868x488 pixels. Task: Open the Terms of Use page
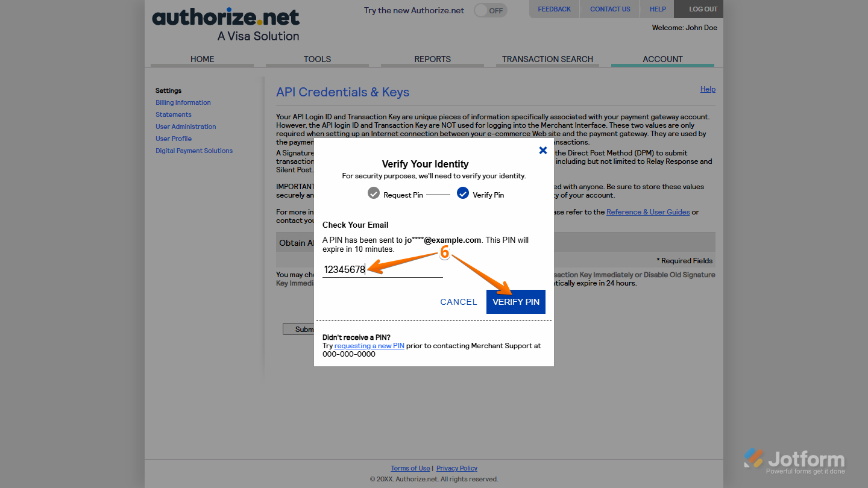click(x=410, y=468)
